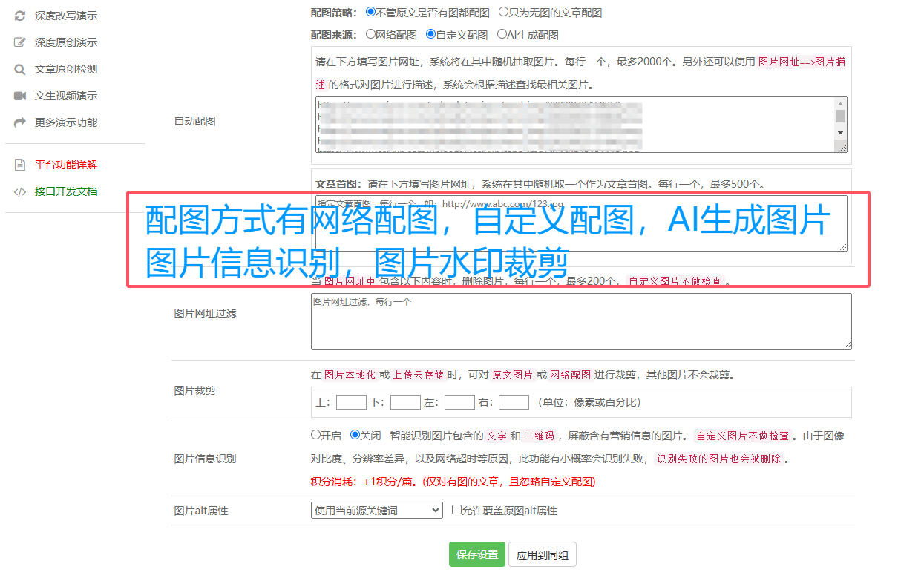Image resolution: width=924 pixels, height=584 pixels.
Task: Click the edit icon beside 深度原创演示
Action: point(20,42)
